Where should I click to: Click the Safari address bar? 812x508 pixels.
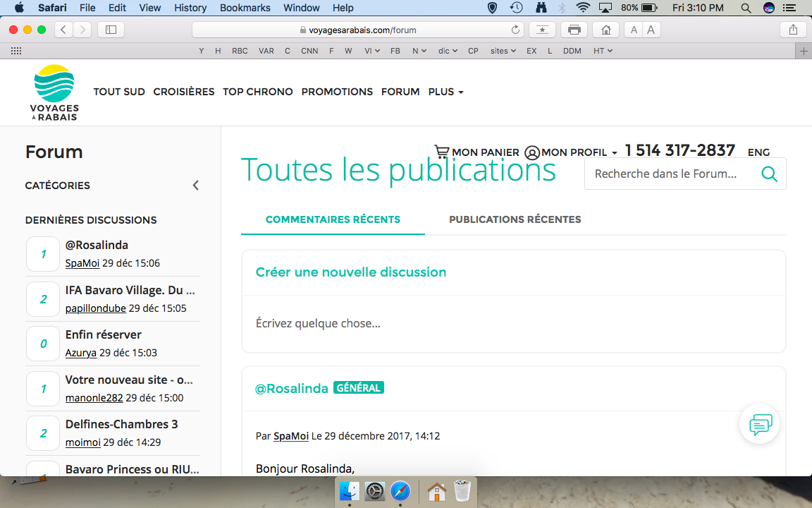pyautogui.click(x=358, y=30)
